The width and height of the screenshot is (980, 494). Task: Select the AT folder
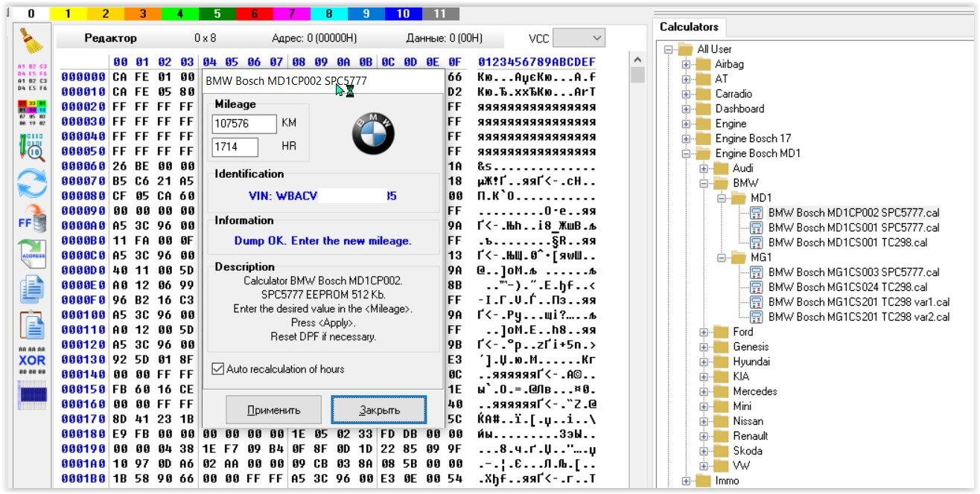722,79
